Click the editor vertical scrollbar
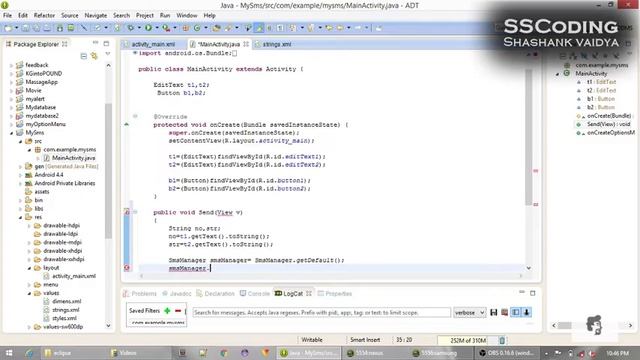 [529, 137]
